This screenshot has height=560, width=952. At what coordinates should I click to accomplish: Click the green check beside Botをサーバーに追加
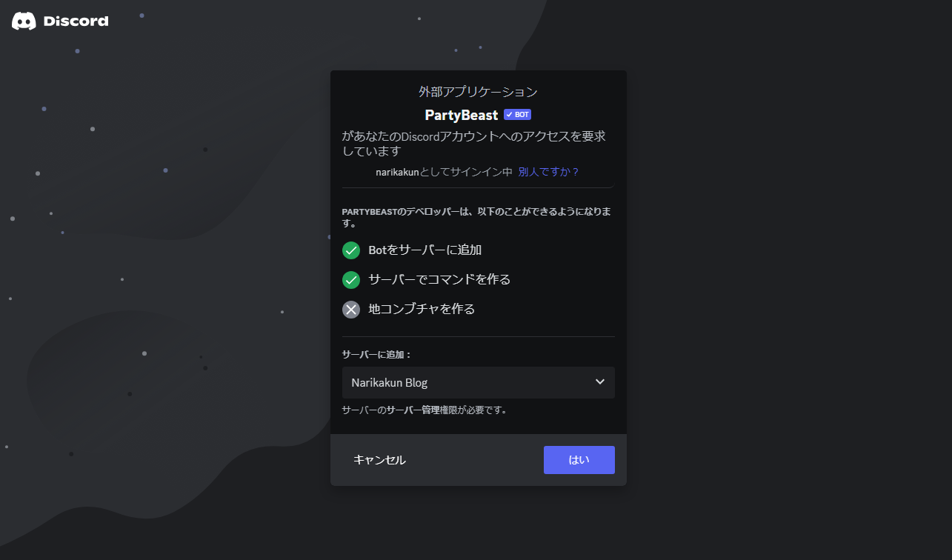[350, 250]
